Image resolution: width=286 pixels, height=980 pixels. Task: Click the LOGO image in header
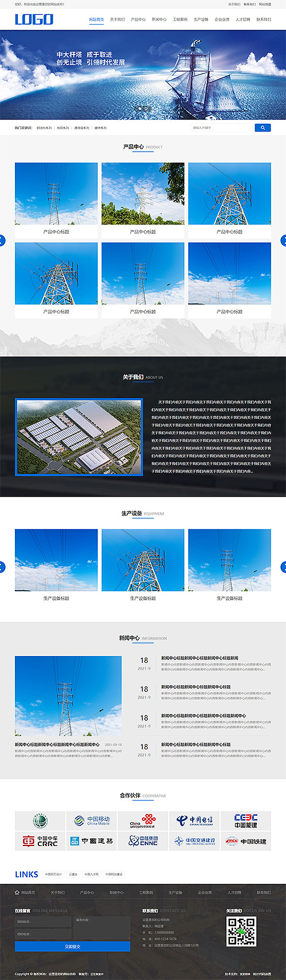click(34, 19)
